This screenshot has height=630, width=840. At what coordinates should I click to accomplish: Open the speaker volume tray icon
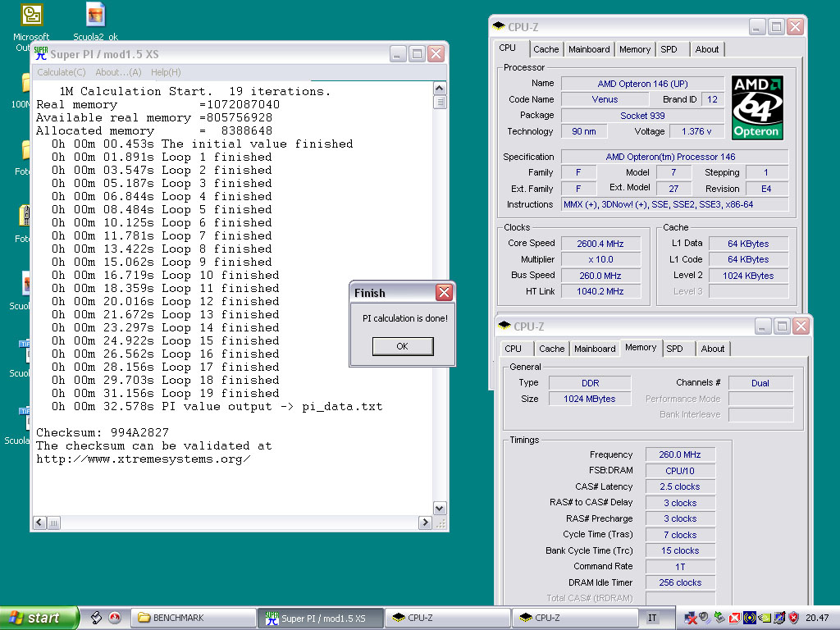point(705,618)
